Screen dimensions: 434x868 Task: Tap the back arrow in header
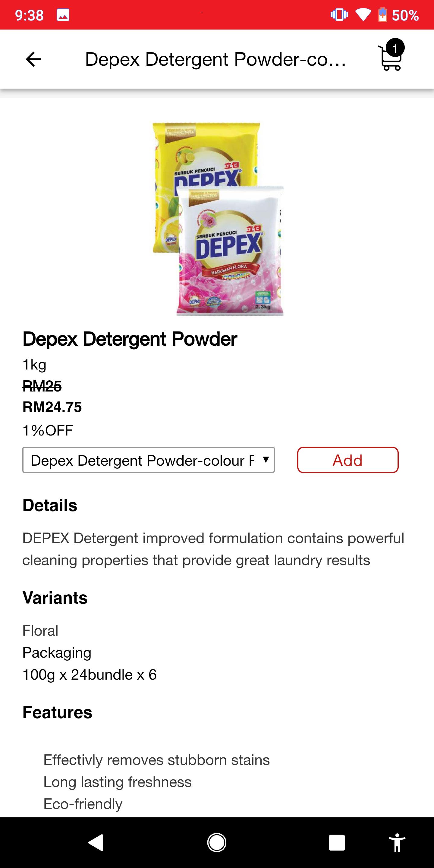point(33,59)
